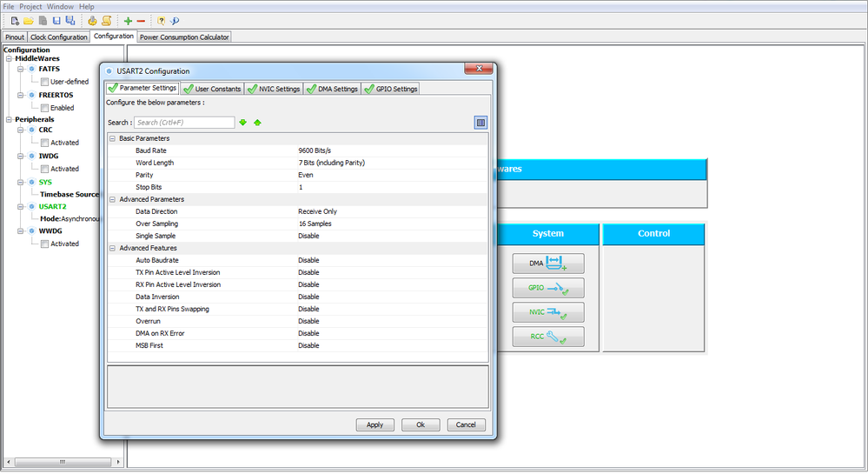Screen dimensions: 868x474
Task: Open the User Constants tab
Action: [213, 89]
